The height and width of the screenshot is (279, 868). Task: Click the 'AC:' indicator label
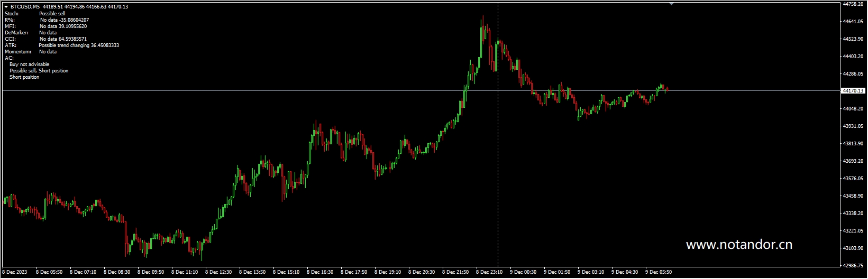pos(9,58)
